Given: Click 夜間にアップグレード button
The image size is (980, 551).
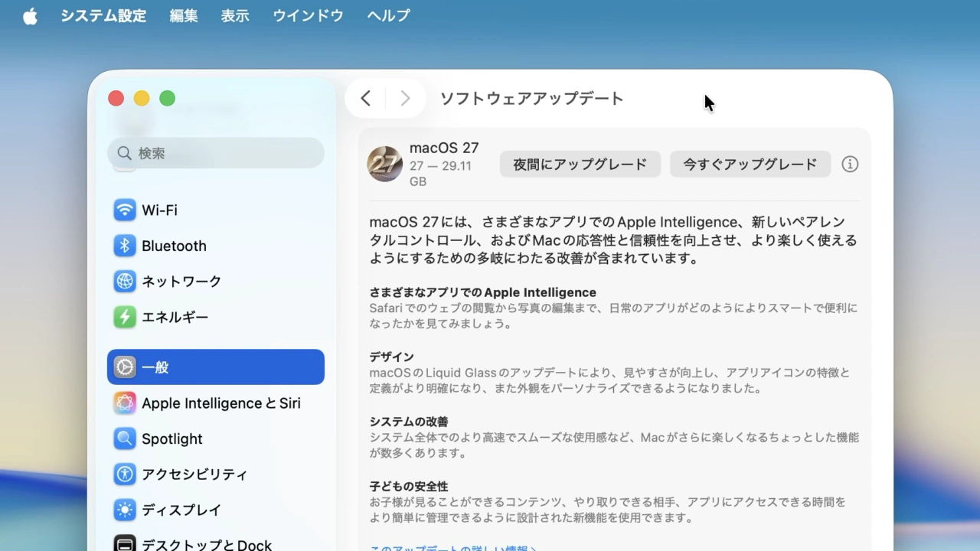Looking at the screenshot, I should coord(580,164).
